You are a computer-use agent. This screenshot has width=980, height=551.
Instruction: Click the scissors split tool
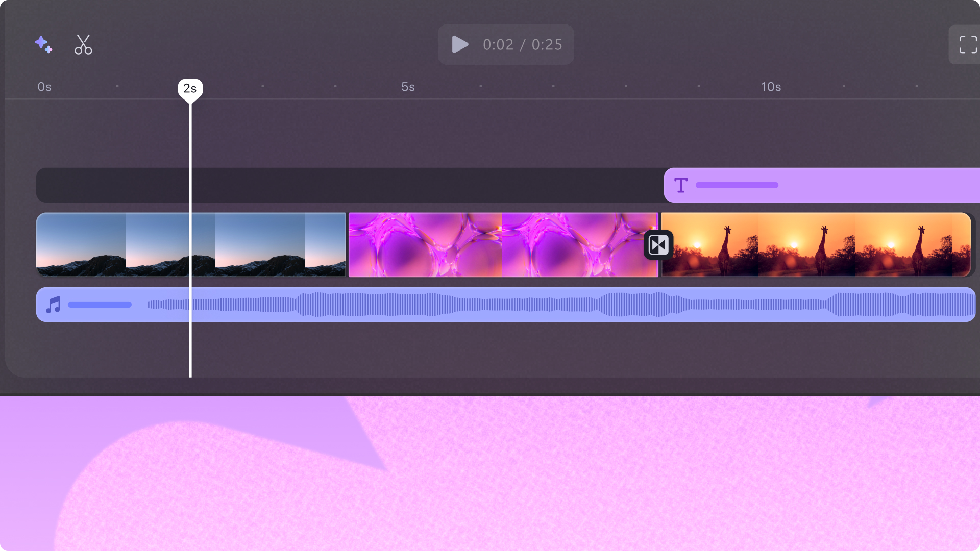click(83, 45)
